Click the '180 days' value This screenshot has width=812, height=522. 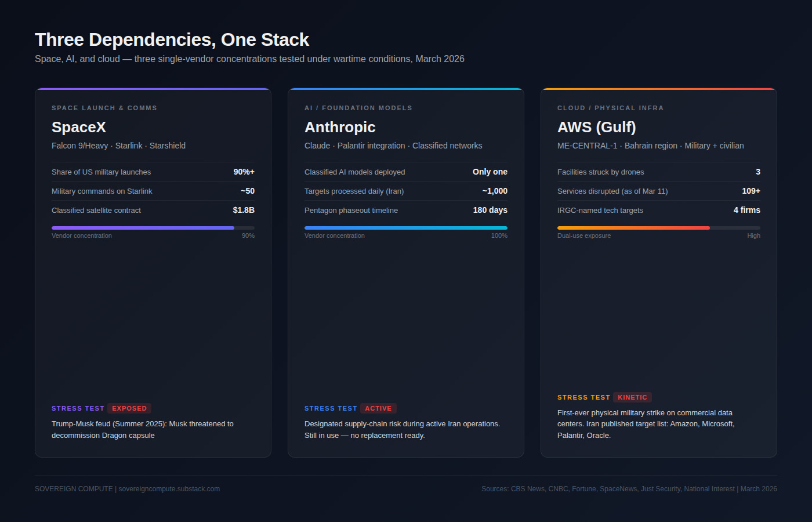490,210
